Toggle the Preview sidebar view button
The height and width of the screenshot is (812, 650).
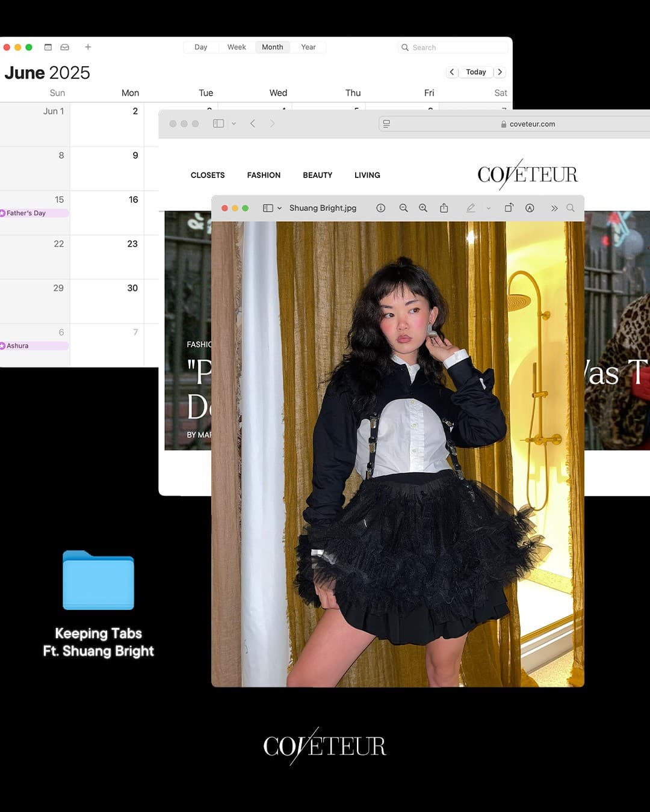coord(268,208)
